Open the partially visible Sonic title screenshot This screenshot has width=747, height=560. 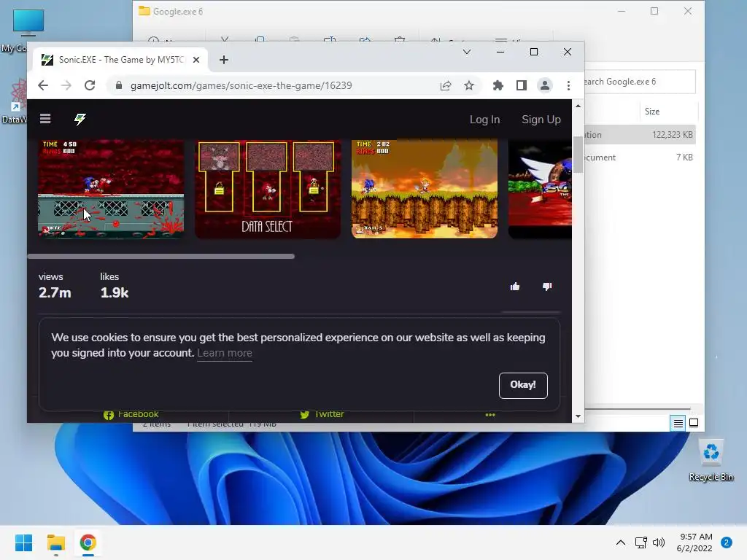(540, 189)
